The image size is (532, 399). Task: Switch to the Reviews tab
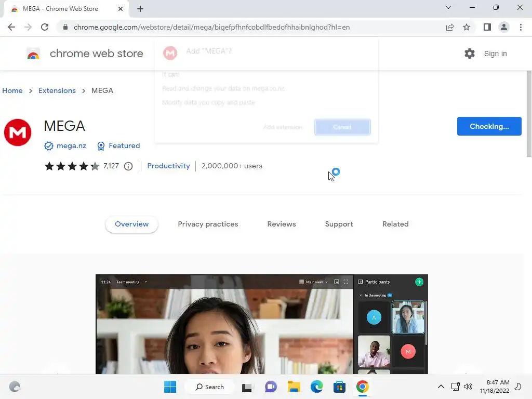(282, 224)
